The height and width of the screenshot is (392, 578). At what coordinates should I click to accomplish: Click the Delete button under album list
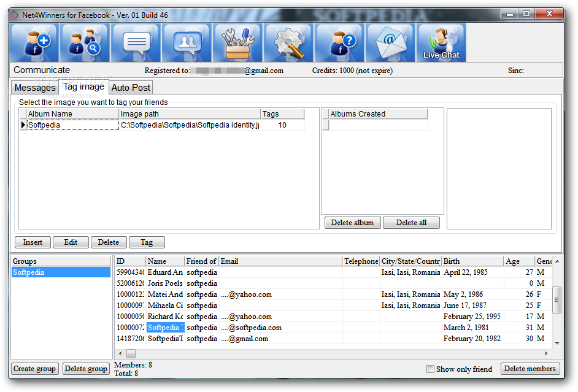[x=109, y=242]
